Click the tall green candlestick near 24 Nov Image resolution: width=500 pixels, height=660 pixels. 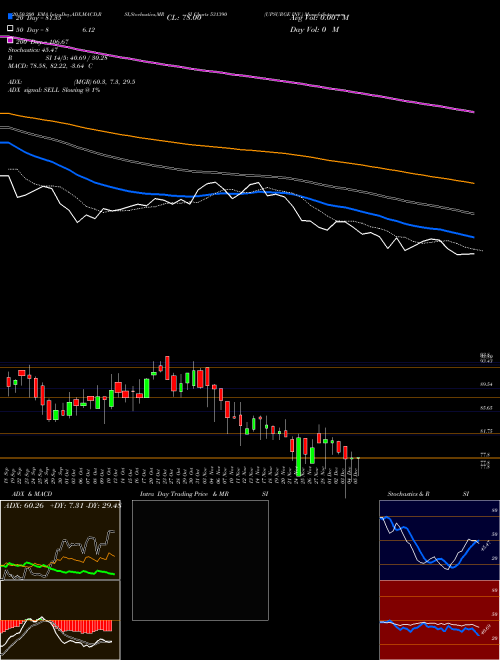[x=299, y=457]
